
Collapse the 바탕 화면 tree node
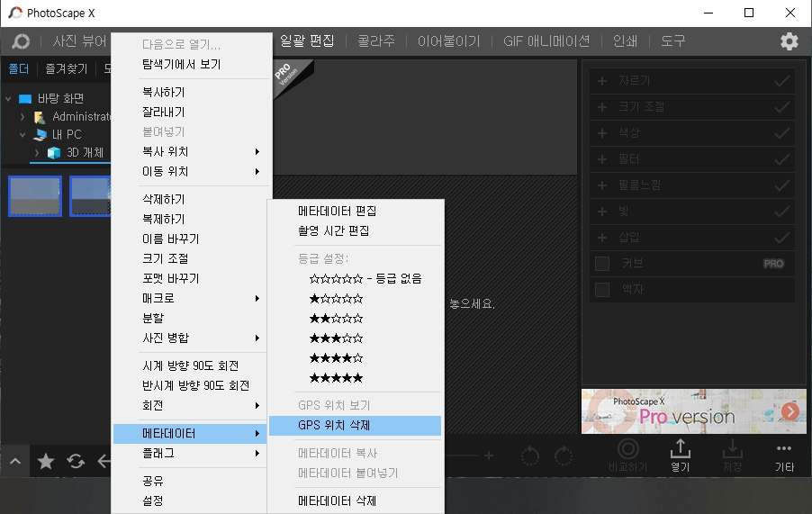pos(8,98)
